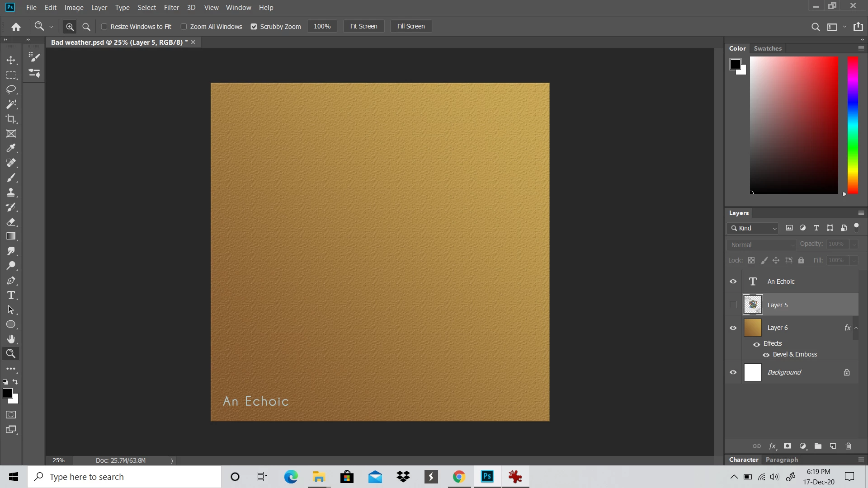Viewport: 868px width, 488px height.
Task: Switch to the Swatches tab
Action: (x=768, y=48)
